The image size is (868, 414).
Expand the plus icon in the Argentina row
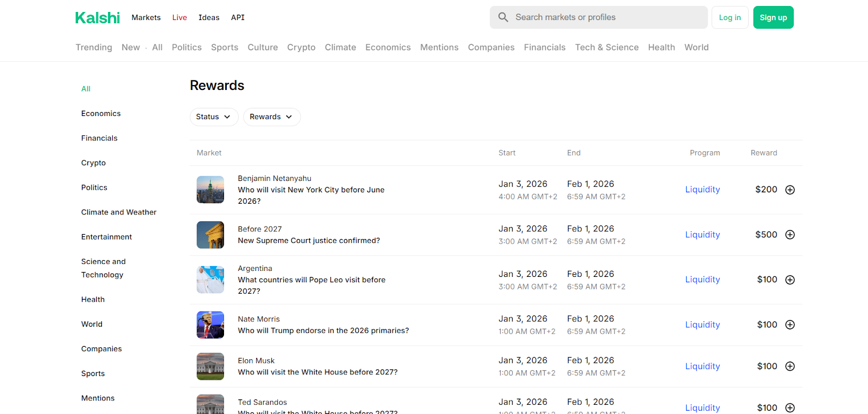[x=790, y=280]
